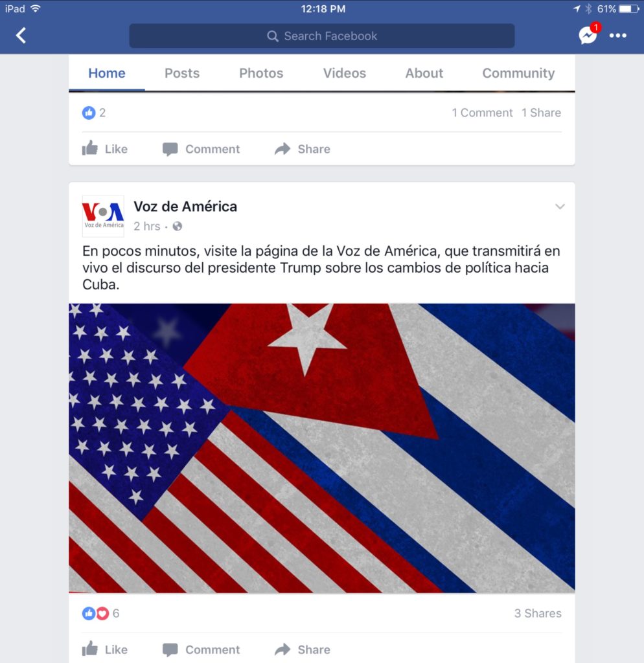Click the globe public audience icon
The height and width of the screenshot is (663, 644).
pyautogui.click(x=178, y=226)
